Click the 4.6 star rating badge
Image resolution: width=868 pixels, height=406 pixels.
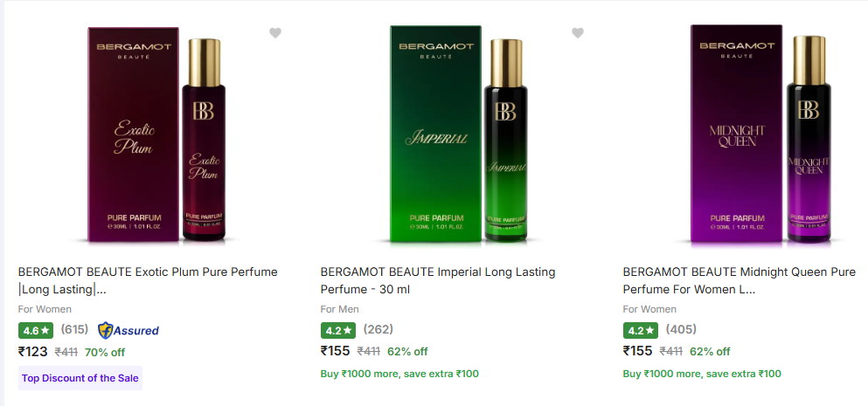[x=36, y=330]
